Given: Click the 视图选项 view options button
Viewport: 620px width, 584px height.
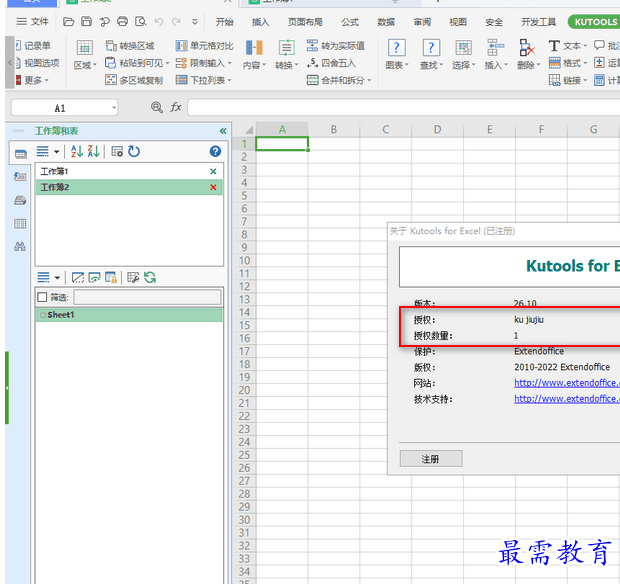Looking at the screenshot, I should (x=38, y=63).
